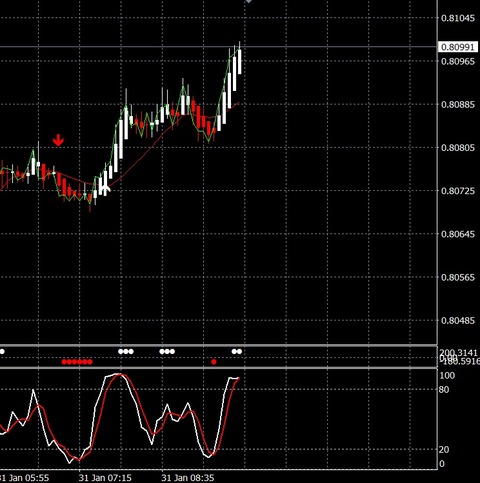Click the 0.80645 price axis label
The height and width of the screenshot is (483, 480).
(458, 234)
